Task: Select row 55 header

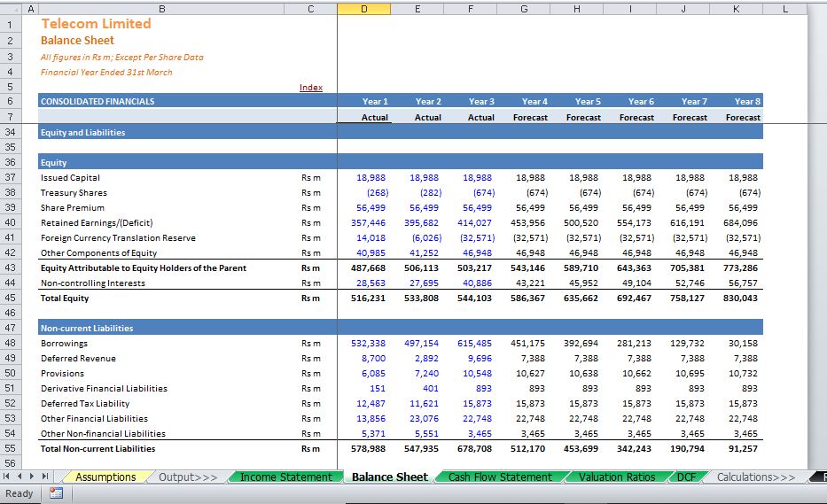Action: tap(10, 449)
